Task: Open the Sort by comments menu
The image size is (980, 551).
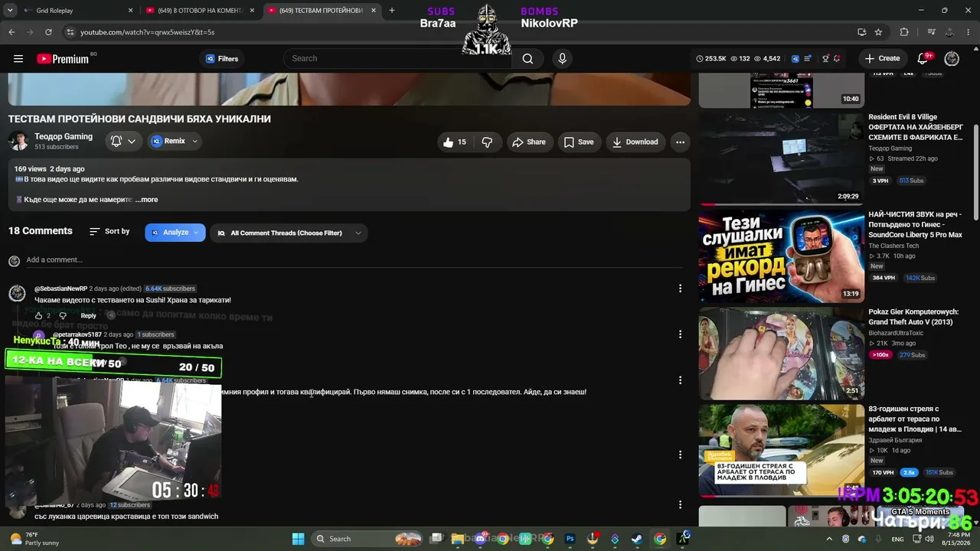Action: click(x=109, y=231)
